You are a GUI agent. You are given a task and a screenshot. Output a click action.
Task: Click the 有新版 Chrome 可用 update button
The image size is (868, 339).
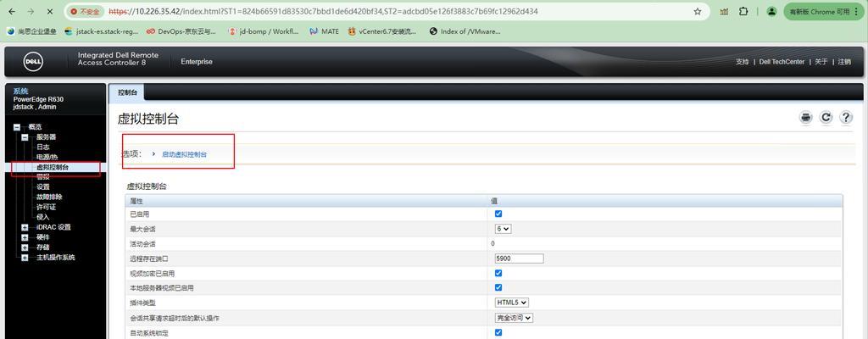pos(824,11)
